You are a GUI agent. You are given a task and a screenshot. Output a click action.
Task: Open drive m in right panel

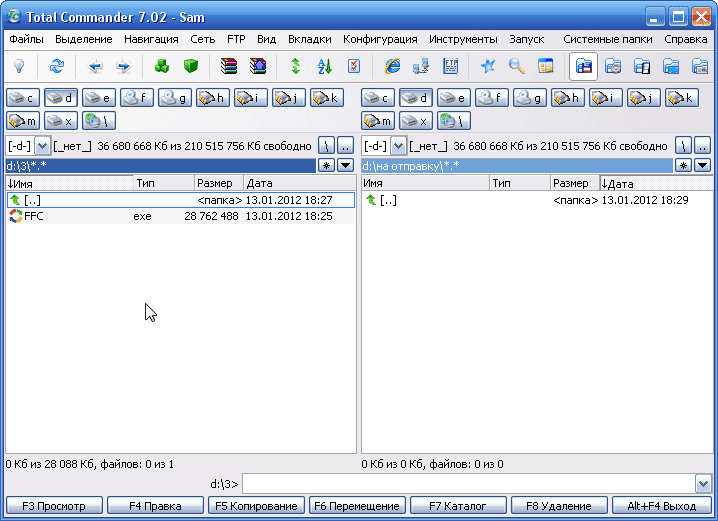click(378, 121)
